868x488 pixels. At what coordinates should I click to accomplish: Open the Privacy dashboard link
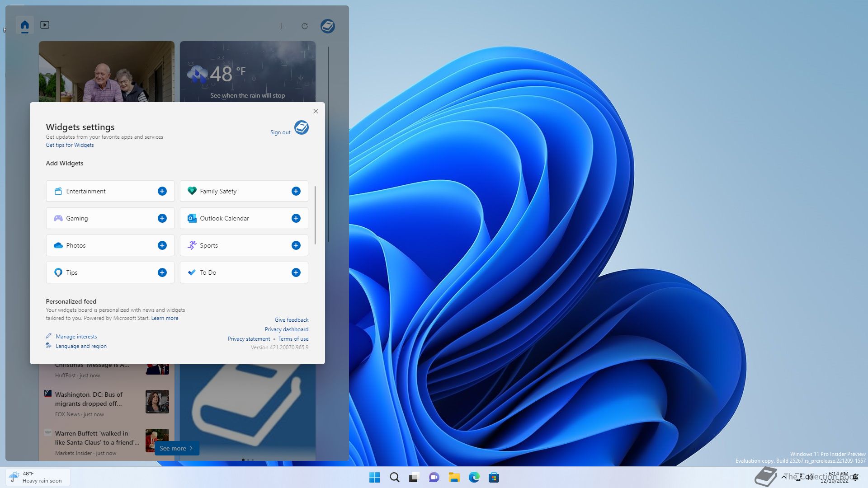tap(287, 329)
